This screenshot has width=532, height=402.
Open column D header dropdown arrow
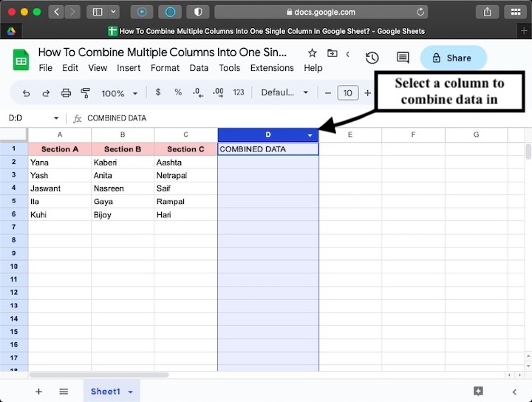(x=310, y=135)
